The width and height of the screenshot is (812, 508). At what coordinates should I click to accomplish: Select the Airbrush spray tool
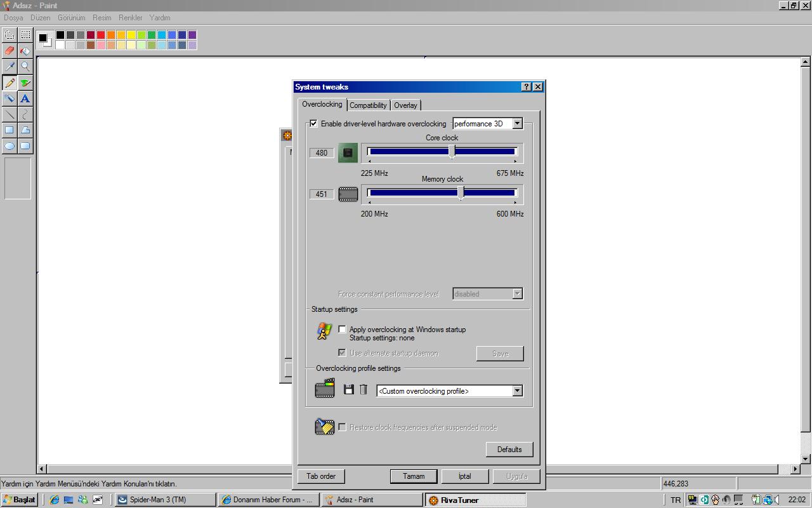click(x=10, y=98)
